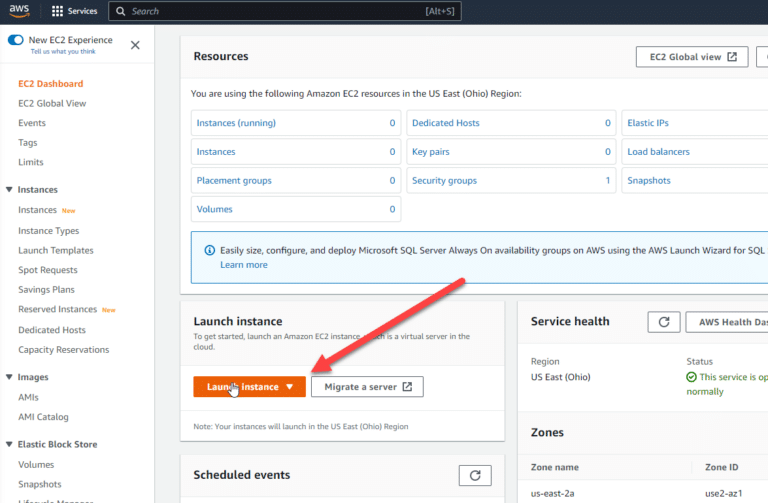768x503 pixels.
Task: Refresh the Scheduled events panel
Action: tap(475, 475)
